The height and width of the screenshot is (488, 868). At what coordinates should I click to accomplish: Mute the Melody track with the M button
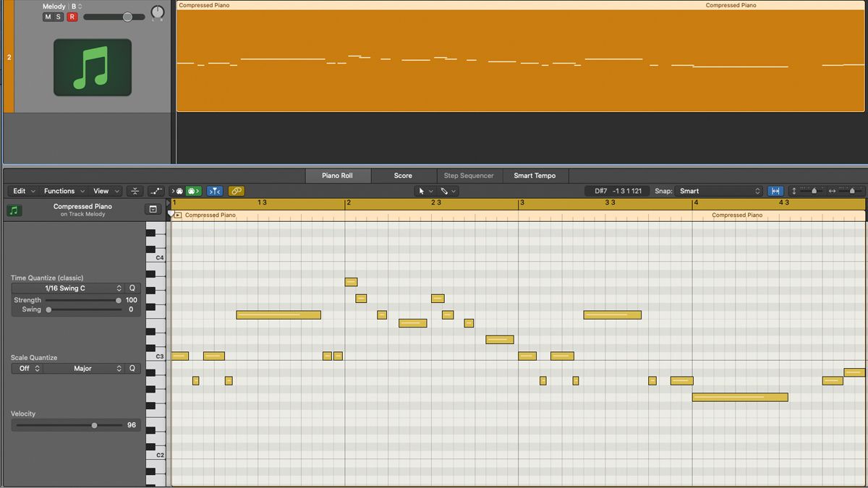click(46, 16)
